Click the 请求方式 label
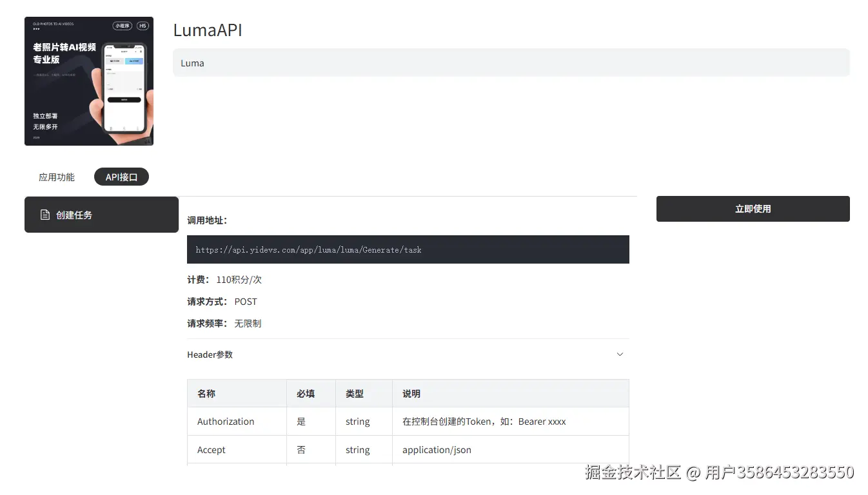Image resolution: width=868 pixels, height=495 pixels. click(207, 302)
